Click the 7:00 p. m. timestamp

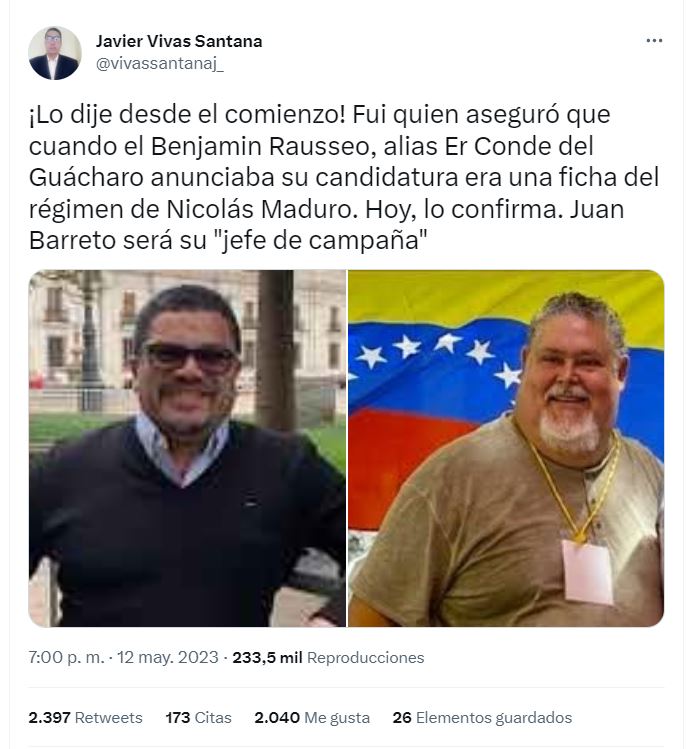coord(66,658)
